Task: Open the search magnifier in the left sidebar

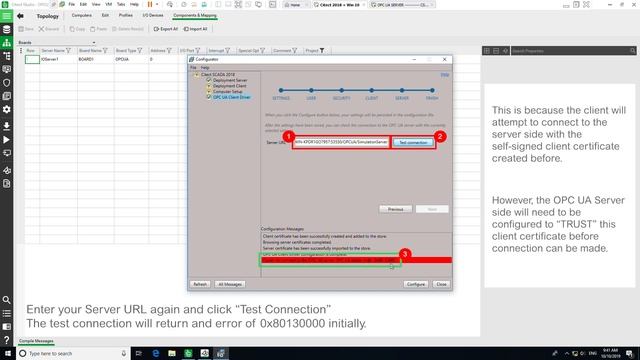Action: click(7, 300)
